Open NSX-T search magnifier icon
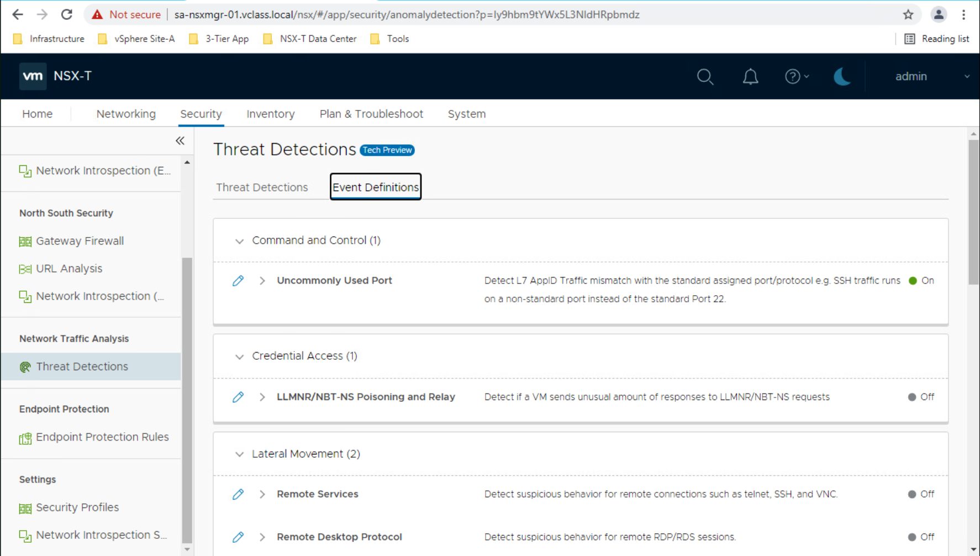This screenshot has height=556, width=980. [x=705, y=76]
